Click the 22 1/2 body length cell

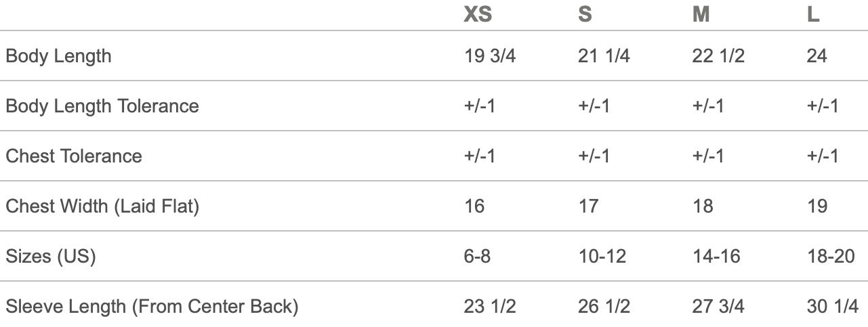718,56
